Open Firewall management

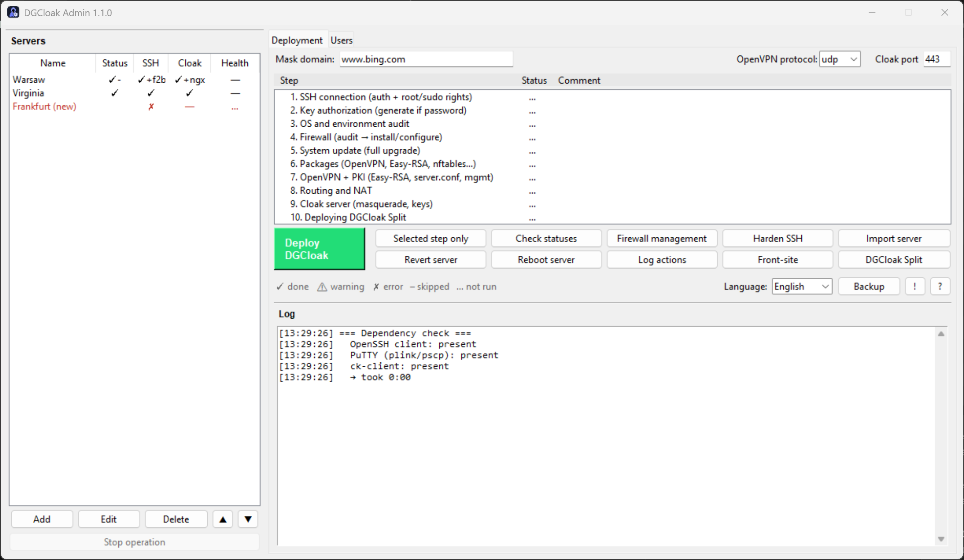[662, 238]
